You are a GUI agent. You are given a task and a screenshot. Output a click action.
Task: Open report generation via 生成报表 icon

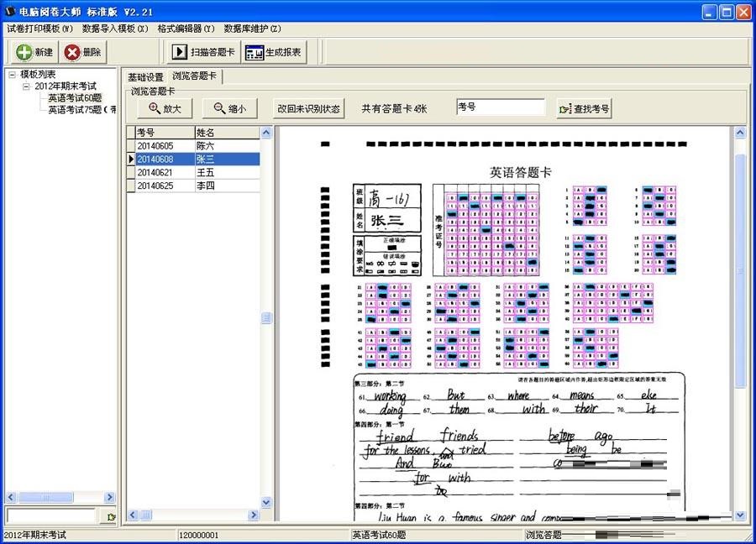253,51
